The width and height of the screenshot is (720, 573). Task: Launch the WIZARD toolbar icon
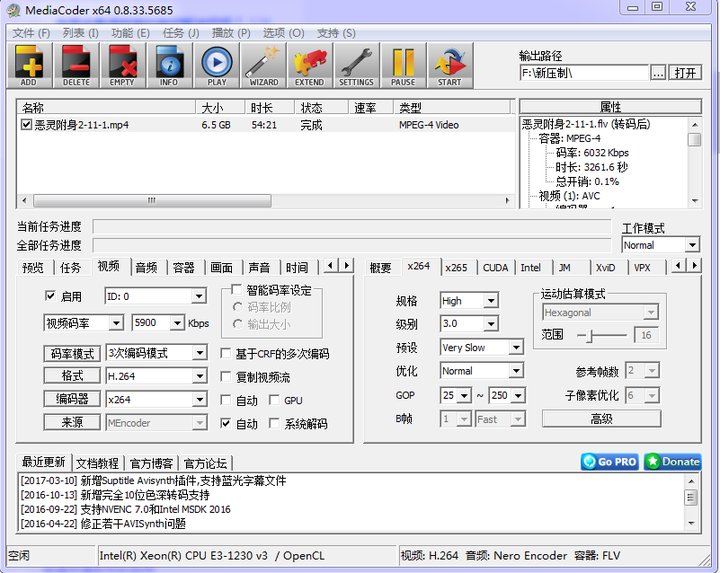(264, 65)
